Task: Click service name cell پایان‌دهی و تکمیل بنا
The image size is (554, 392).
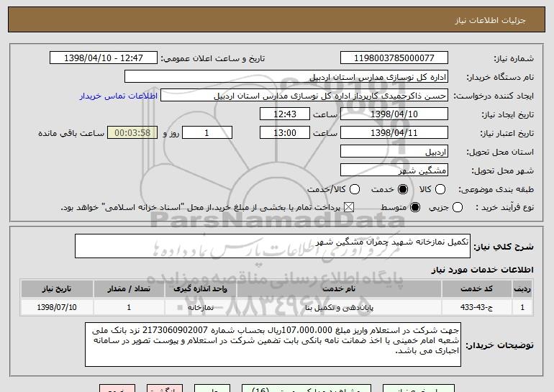Action: [339, 307]
